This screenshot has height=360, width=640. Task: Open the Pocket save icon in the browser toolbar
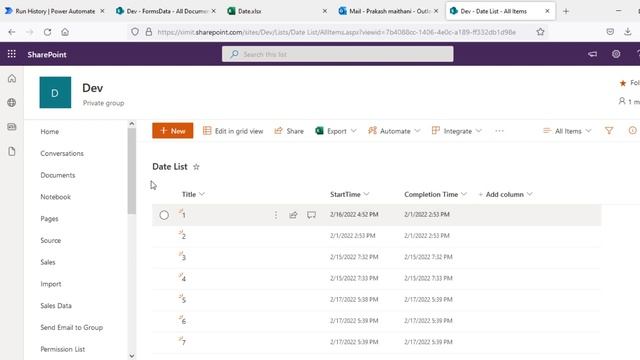coord(610,32)
